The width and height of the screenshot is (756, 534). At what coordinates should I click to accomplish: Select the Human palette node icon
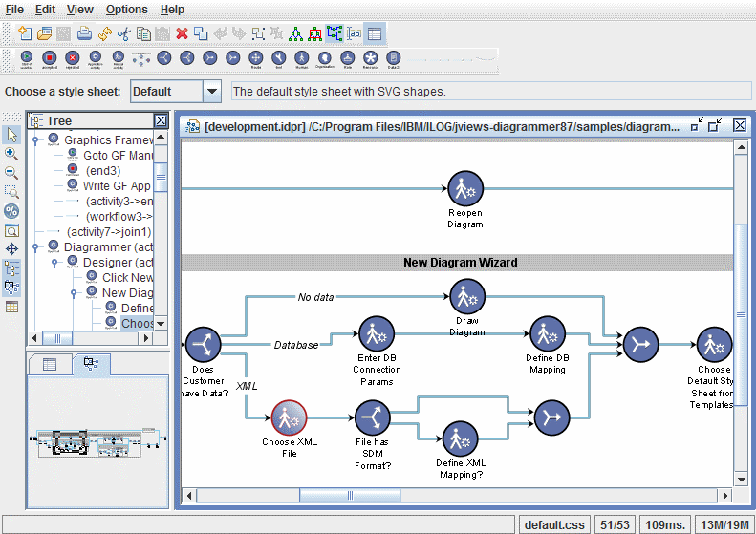[x=301, y=58]
